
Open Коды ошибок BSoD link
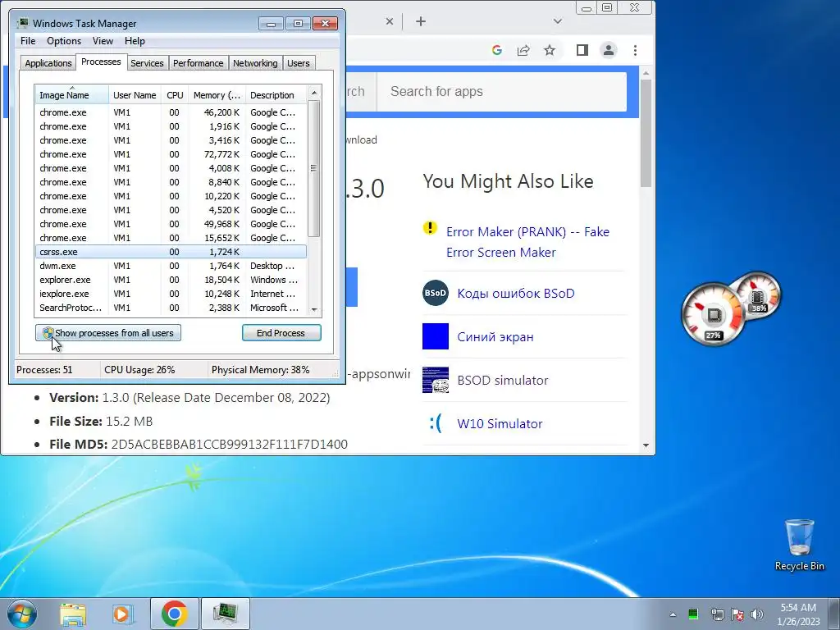(x=515, y=294)
